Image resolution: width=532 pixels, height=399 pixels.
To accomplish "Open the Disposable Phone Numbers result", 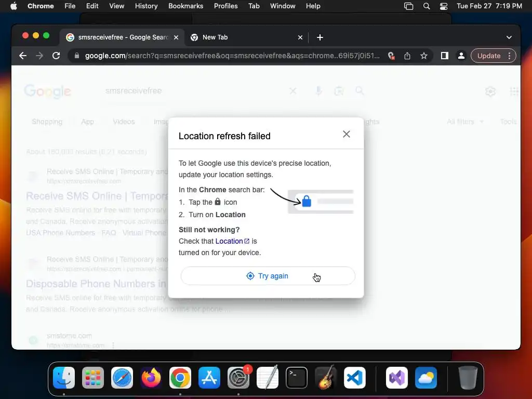I will [x=96, y=284].
